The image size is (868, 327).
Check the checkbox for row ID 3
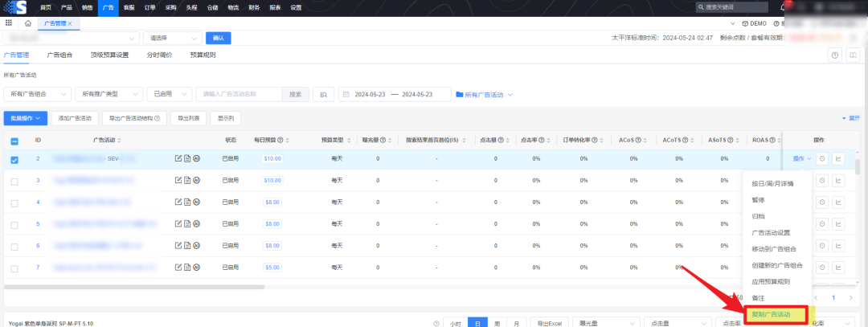[14, 182]
